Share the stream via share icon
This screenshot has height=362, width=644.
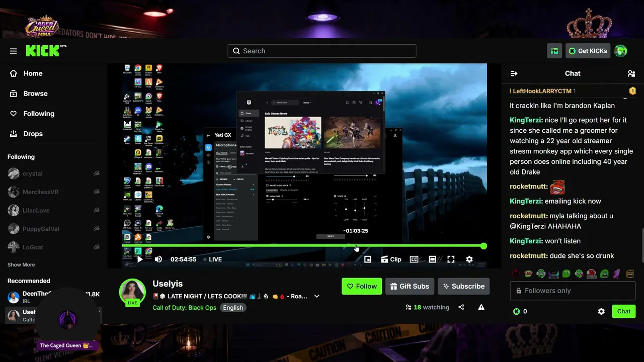coord(461,307)
